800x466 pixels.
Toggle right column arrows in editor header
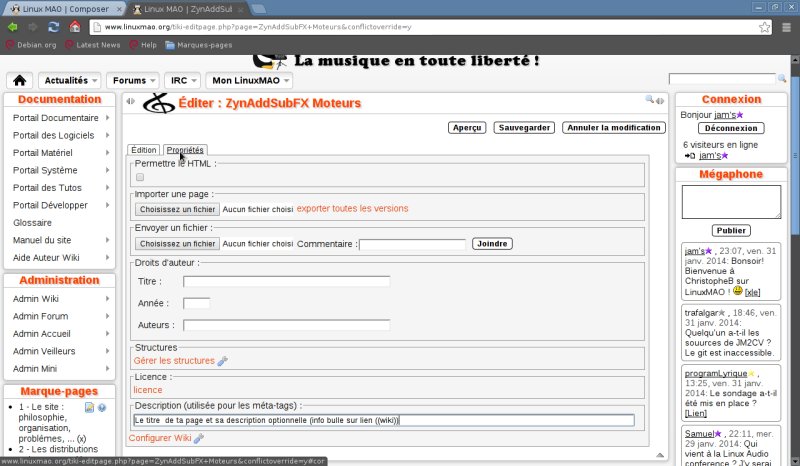point(660,101)
